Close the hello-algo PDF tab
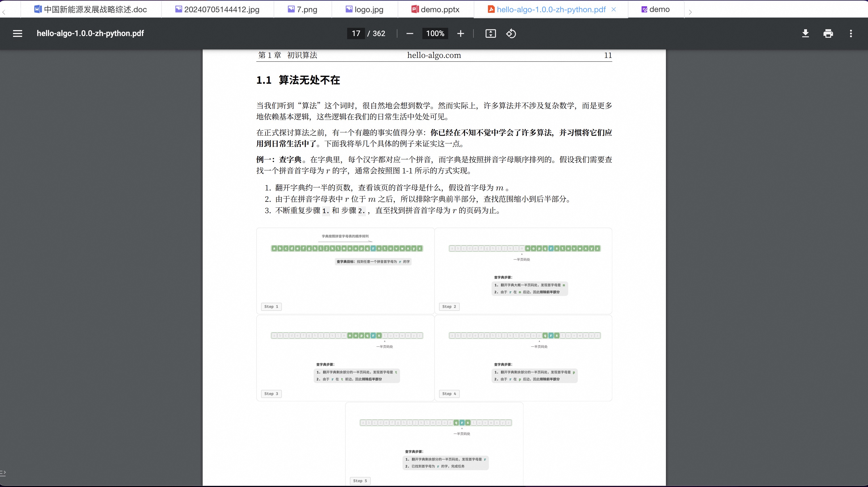This screenshot has height=487, width=868. pyautogui.click(x=614, y=9)
